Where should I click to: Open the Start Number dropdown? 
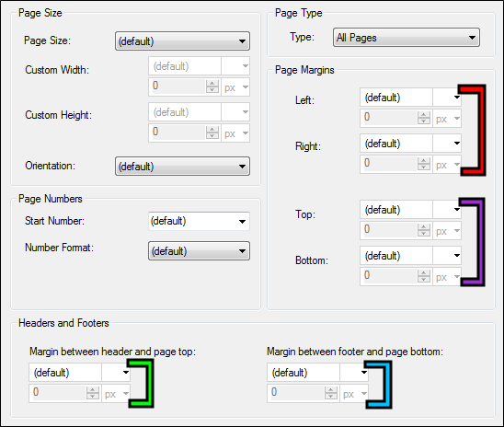[199, 221]
